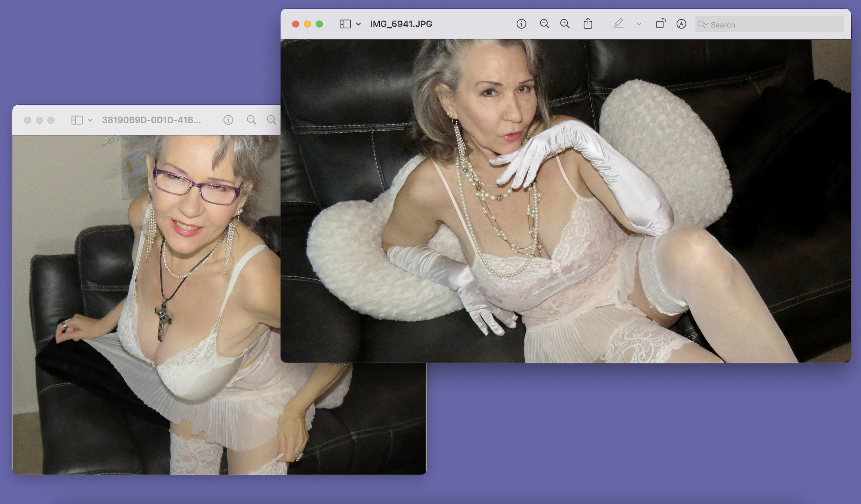Open highlight color dropdown arrow

639,24
